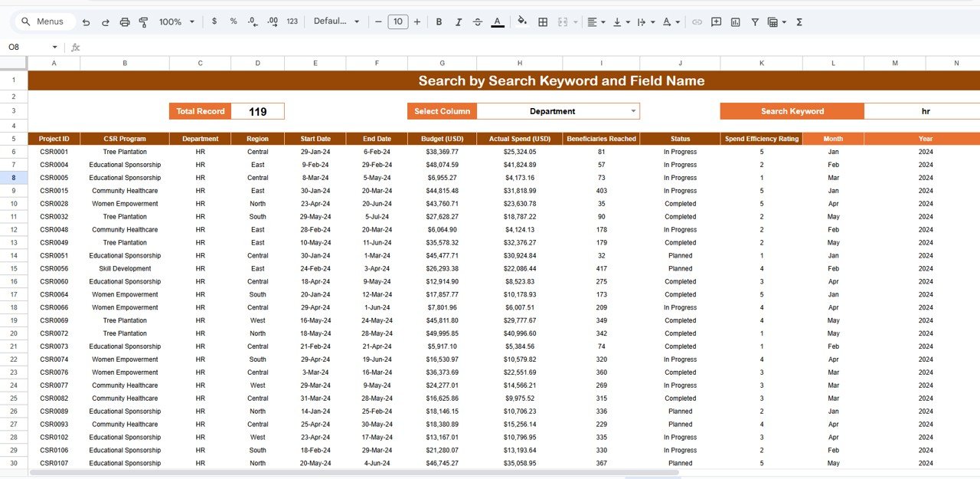The height and width of the screenshot is (479, 980).
Task: Insert a chart from the toolbar
Action: tap(735, 22)
